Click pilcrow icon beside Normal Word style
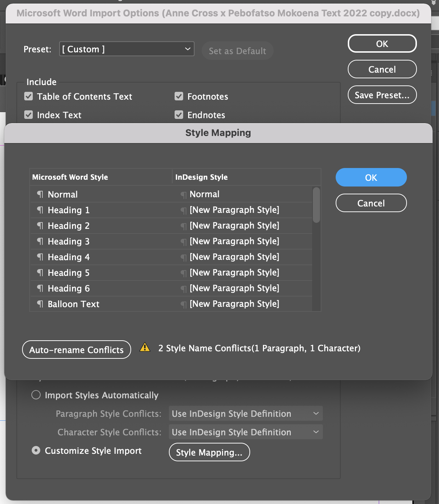The width and height of the screenshot is (439, 504). pos(40,194)
